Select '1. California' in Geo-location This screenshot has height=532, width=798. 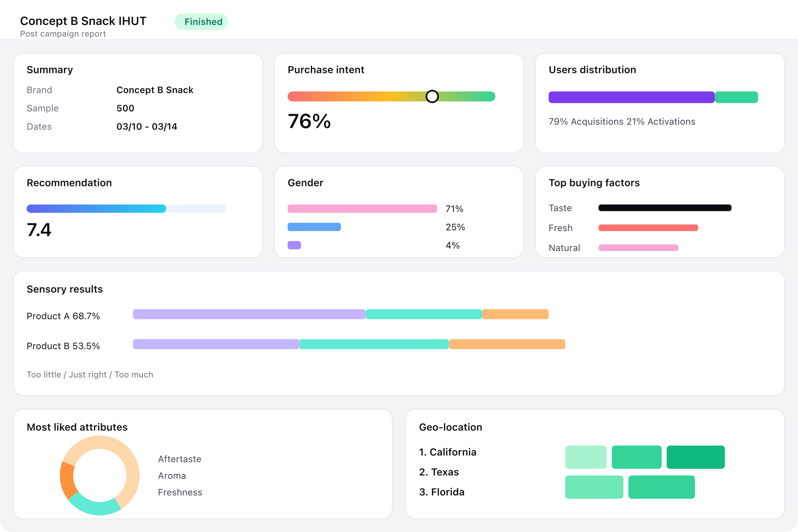447,452
